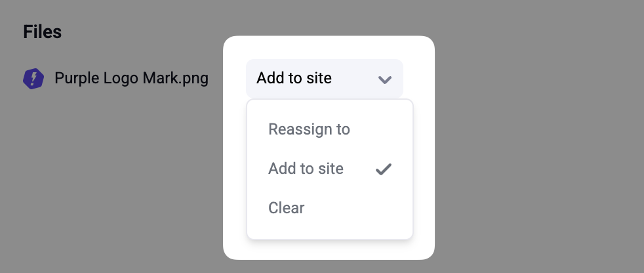Screen dimensions: 644x273
Task: Click the Clear menu entry
Action: point(287,208)
